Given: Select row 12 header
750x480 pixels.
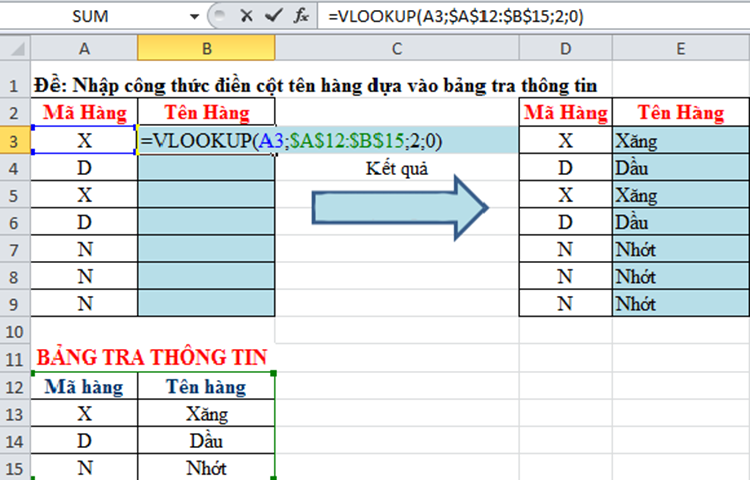Looking at the screenshot, I should 14,386.
